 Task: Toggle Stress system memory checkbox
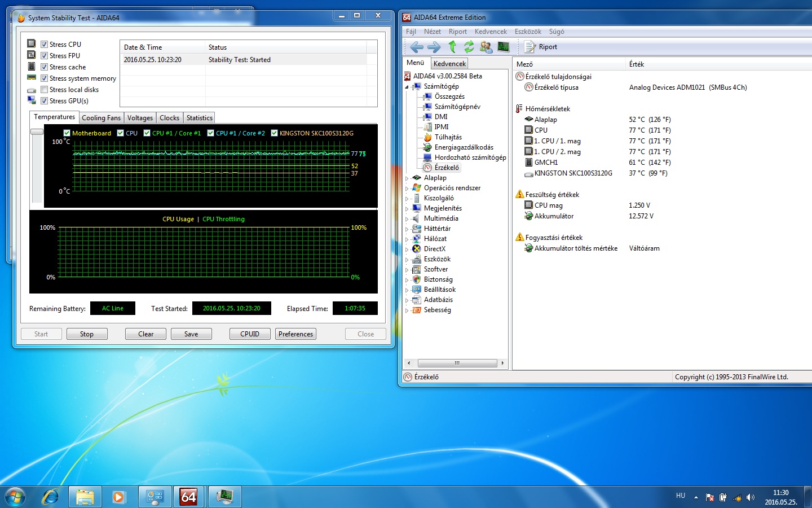(44, 78)
